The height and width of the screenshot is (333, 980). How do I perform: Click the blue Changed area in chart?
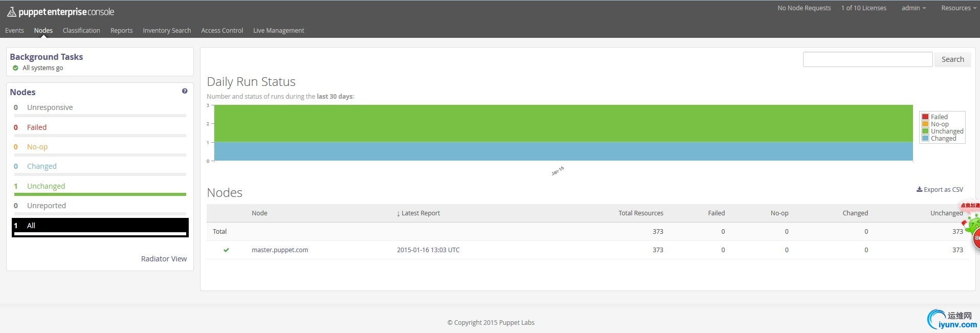563,151
